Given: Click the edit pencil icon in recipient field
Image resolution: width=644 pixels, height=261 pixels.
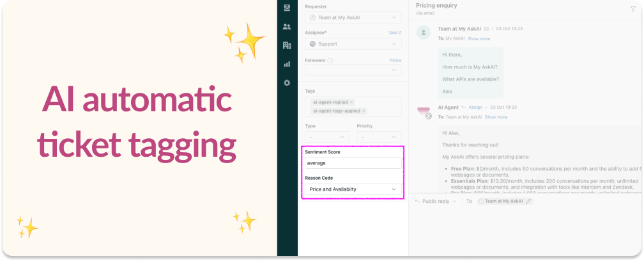Looking at the screenshot, I should (x=528, y=202).
